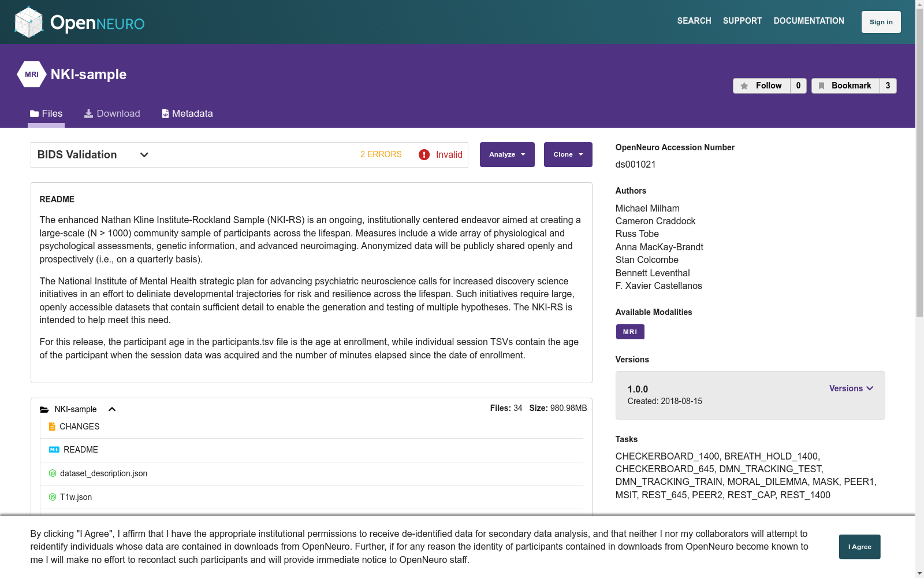
Task: Click the Sign in button
Action: [881, 22]
